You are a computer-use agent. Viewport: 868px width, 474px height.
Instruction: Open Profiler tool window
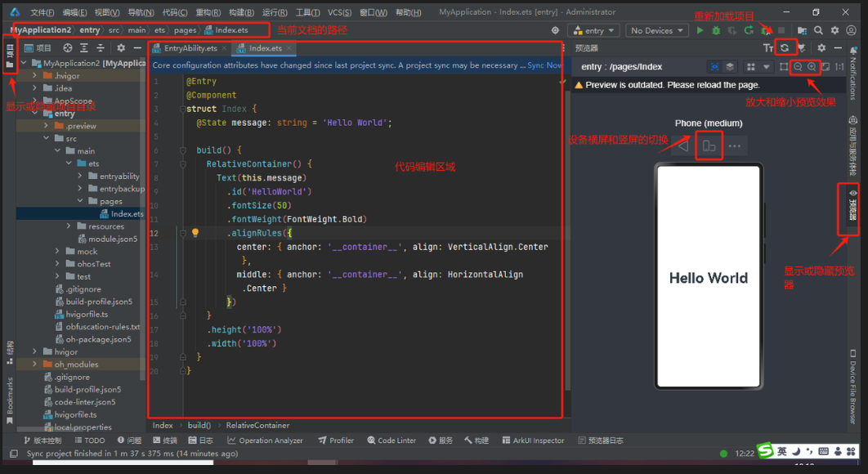[x=336, y=440]
